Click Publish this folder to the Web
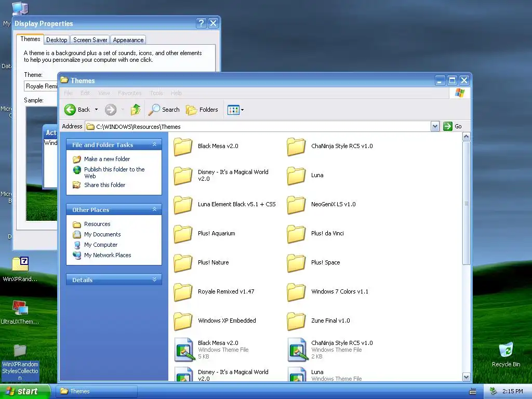Image resolution: width=532 pixels, height=399 pixels. click(114, 172)
